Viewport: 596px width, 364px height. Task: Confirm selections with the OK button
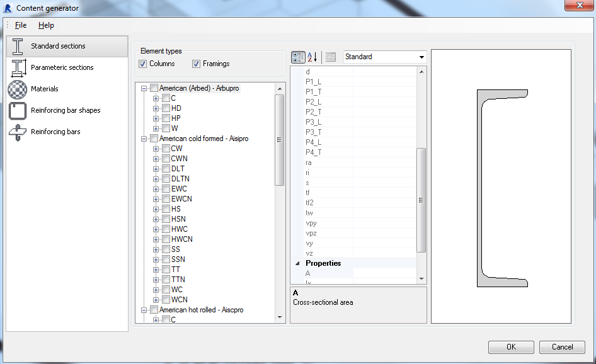tap(510, 346)
